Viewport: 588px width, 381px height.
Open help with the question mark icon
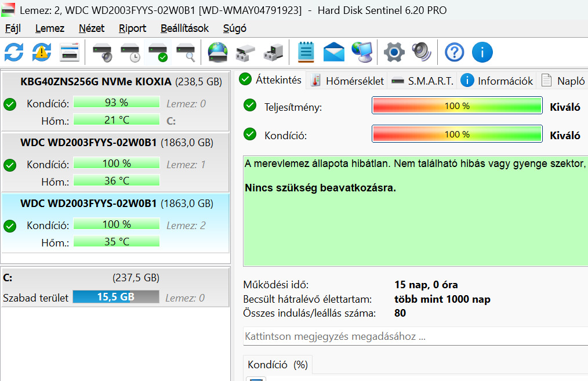coord(455,52)
